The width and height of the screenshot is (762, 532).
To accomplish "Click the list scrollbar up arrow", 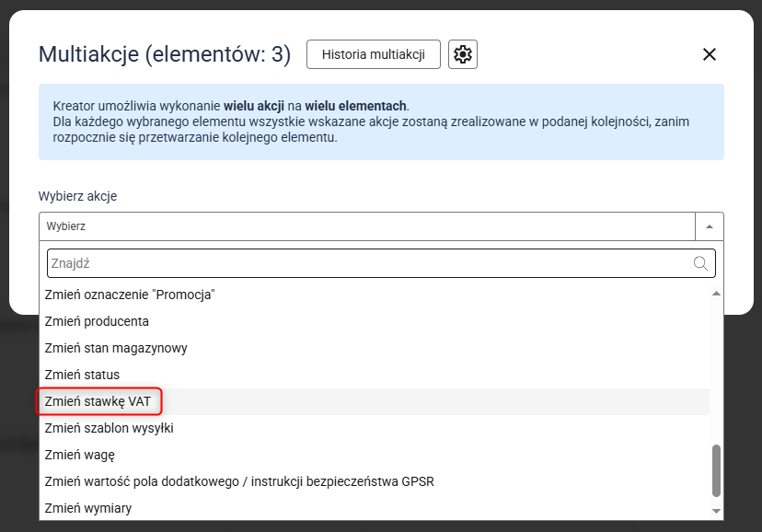I will 717,294.
